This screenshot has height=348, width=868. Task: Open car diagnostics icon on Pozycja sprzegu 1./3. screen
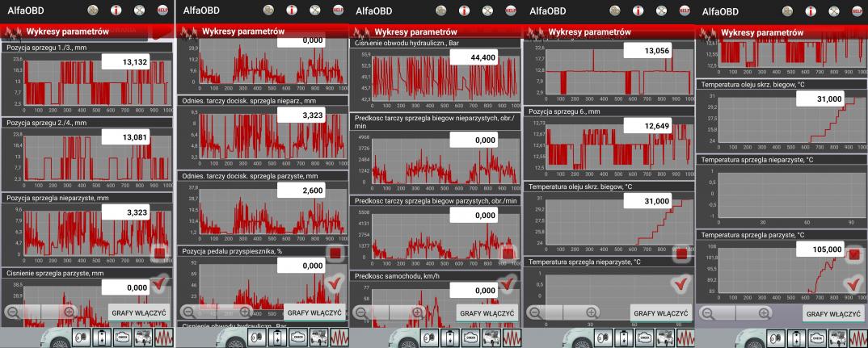[x=142, y=337]
